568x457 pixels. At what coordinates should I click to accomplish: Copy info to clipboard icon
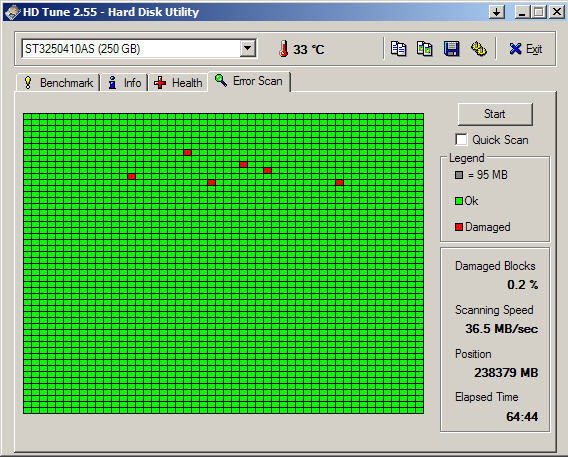[398, 49]
